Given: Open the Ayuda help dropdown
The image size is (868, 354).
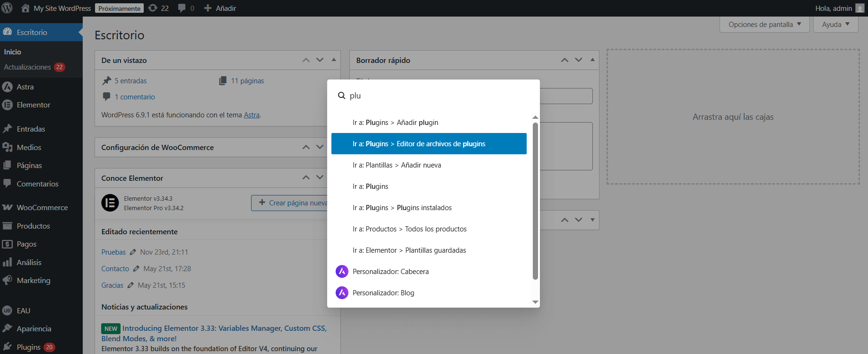Looking at the screenshot, I should (x=835, y=25).
